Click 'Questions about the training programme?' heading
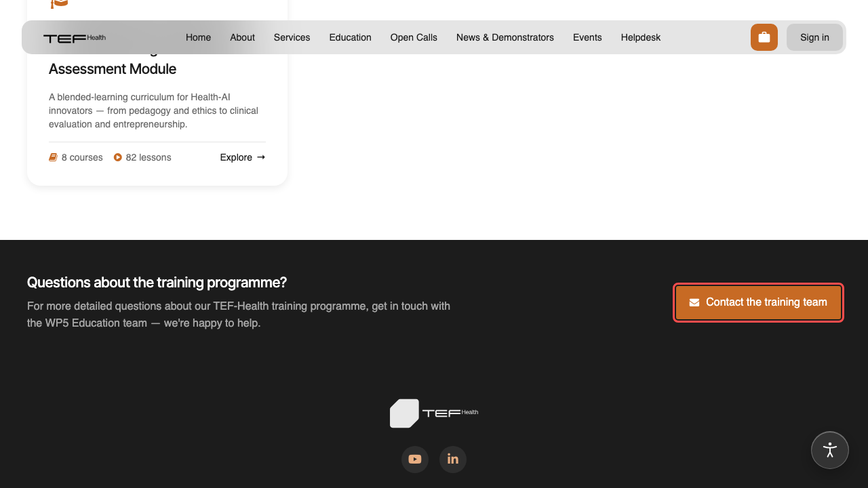Screen dimensions: 868x488 point(157,282)
